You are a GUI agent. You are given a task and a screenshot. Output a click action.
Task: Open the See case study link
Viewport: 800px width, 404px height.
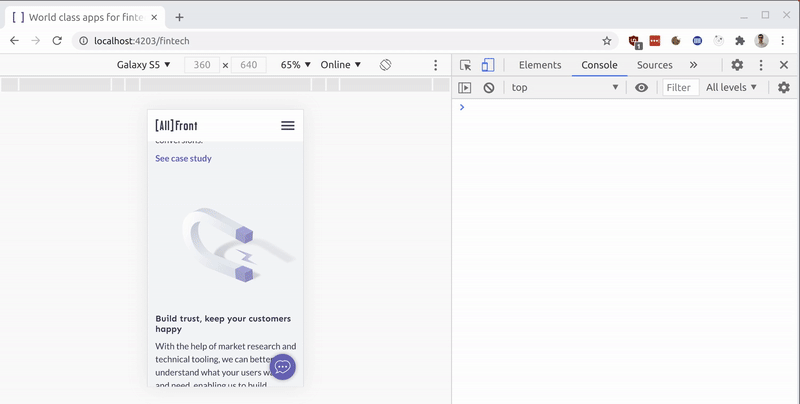click(183, 159)
